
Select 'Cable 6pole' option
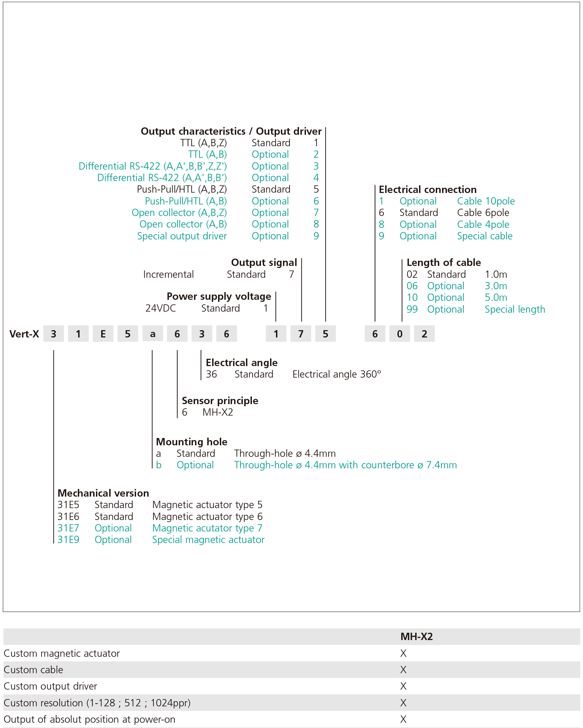click(483, 213)
